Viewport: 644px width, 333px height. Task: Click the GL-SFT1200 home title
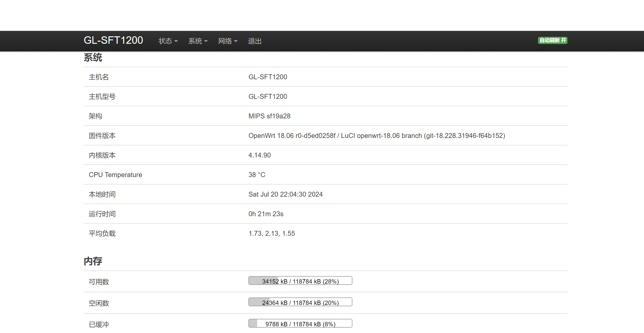(x=114, y=40)
